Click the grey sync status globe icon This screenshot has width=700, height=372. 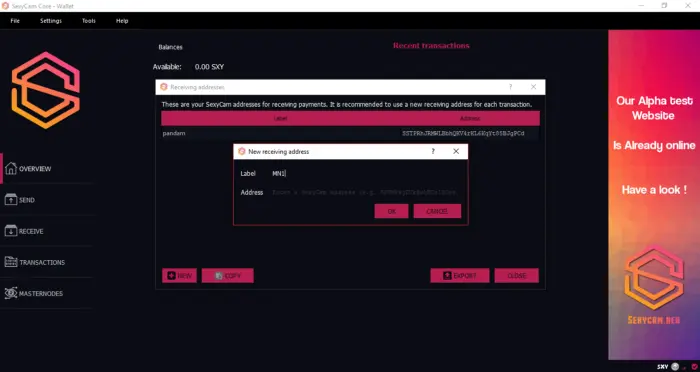(x=675, y=367)
